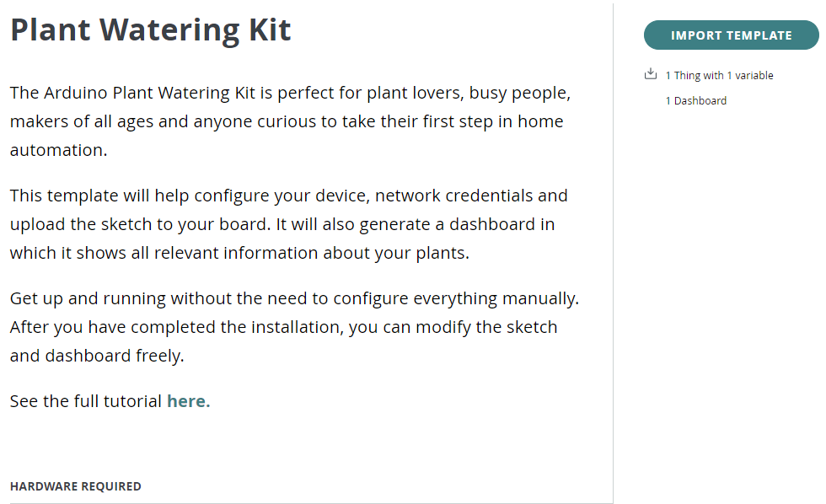Click the Import Template button
This screenshot has height=504, width=826.
pos(732,35)
